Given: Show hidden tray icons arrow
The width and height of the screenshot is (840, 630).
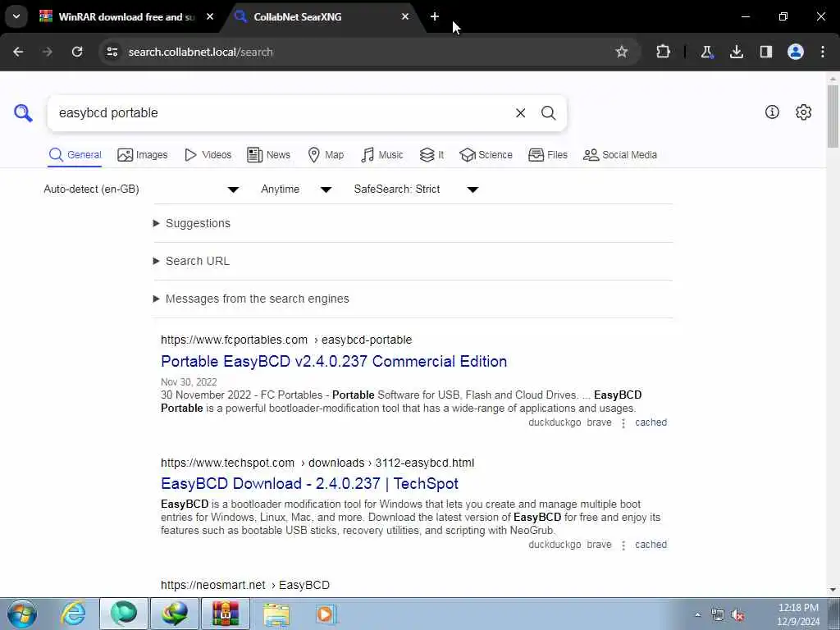Looking at the screenshot, I should click(697, 615).
